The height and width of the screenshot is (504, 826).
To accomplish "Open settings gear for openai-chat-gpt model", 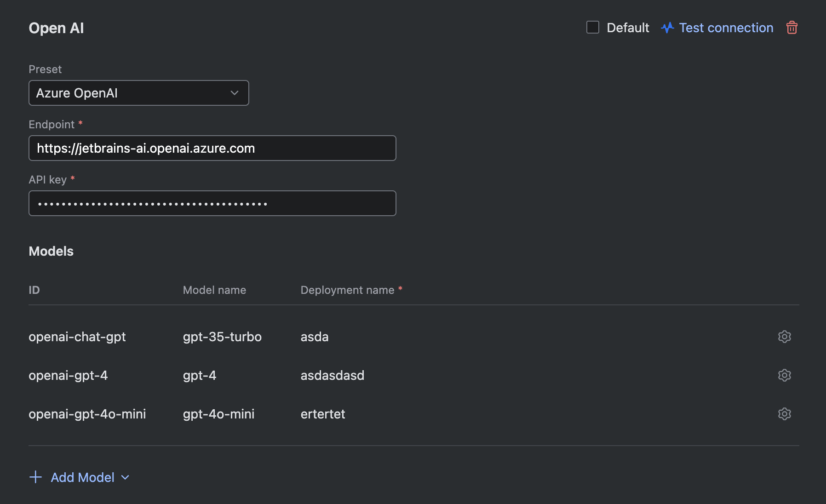I will (784, 337).
